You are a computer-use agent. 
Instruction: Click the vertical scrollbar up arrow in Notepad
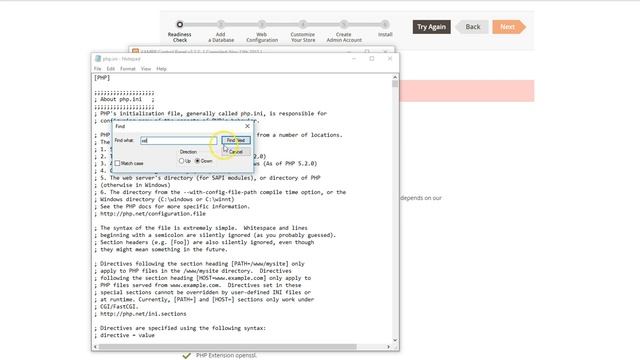pyautogui.click(x=395, y=77)
